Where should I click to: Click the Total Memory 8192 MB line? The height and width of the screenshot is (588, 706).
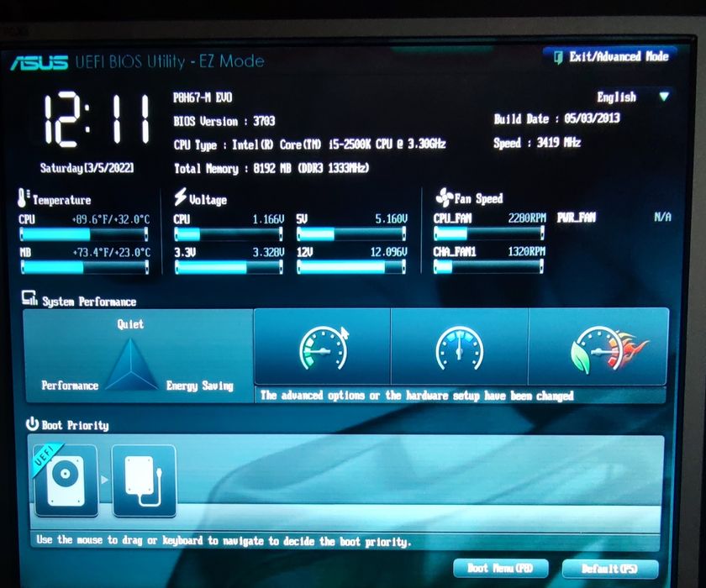pos(271,168)
